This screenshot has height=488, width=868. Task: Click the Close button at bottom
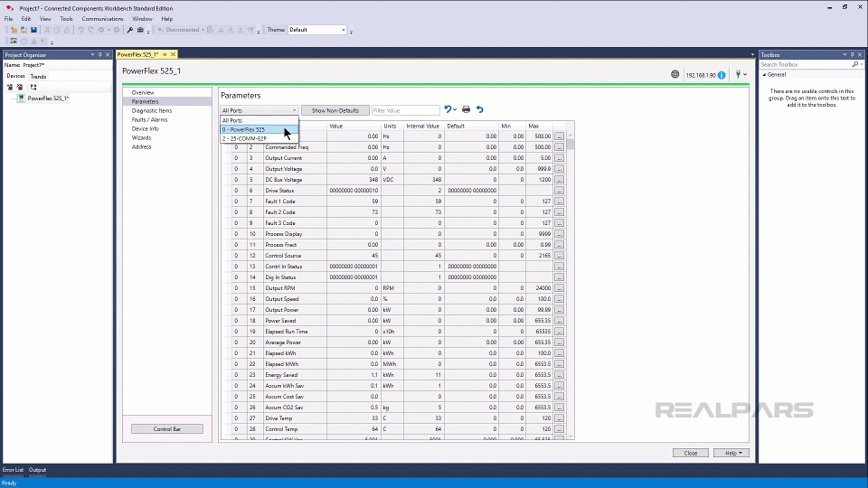[x=690, y=453]
